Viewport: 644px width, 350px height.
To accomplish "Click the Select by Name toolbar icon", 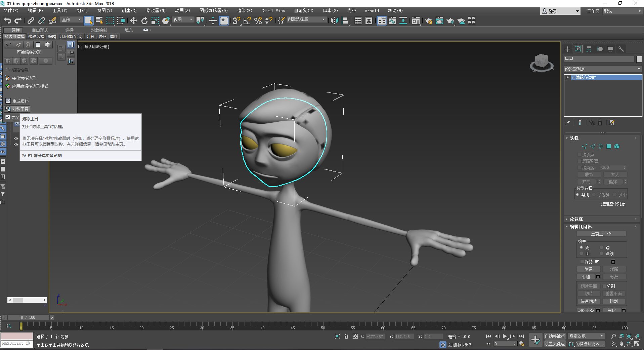I will click(99, 21).
